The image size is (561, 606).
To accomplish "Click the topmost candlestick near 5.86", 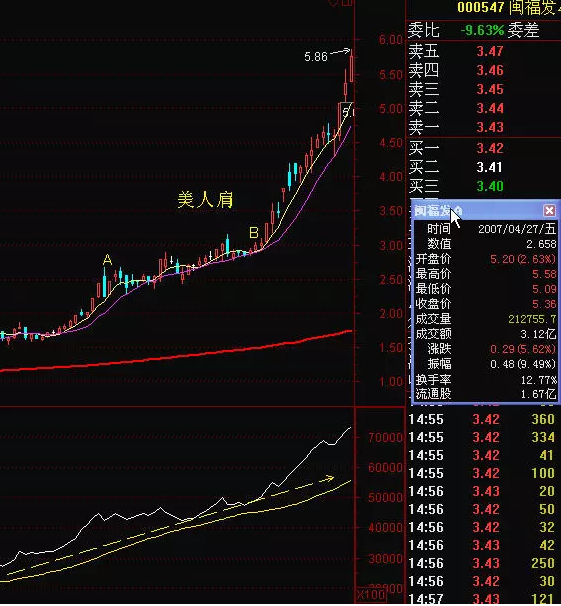I will point(352,66).
